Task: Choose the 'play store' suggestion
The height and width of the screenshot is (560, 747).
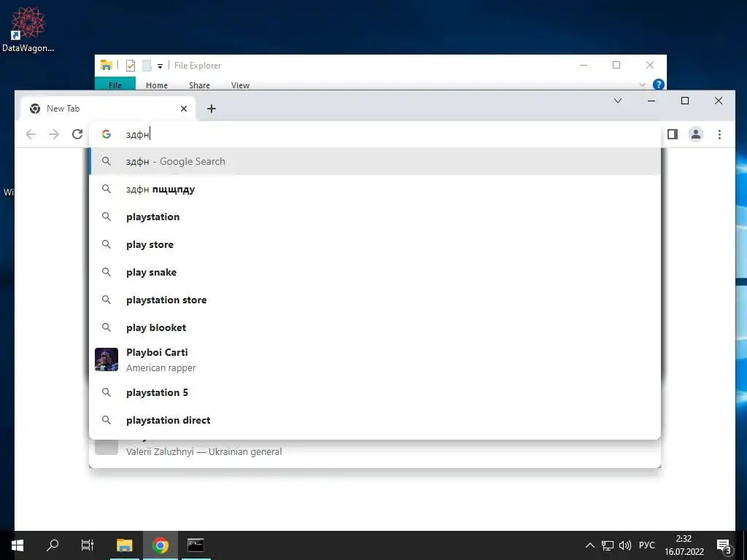Action: 375,244
